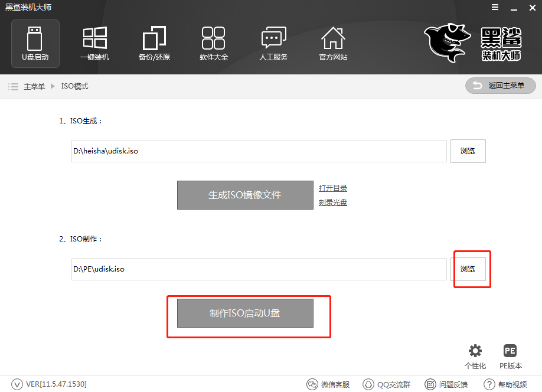Viewport: 542px width, 392px height.
Task: Open the U盘启动 (USB boot) mode
Action: click(35, 43)
